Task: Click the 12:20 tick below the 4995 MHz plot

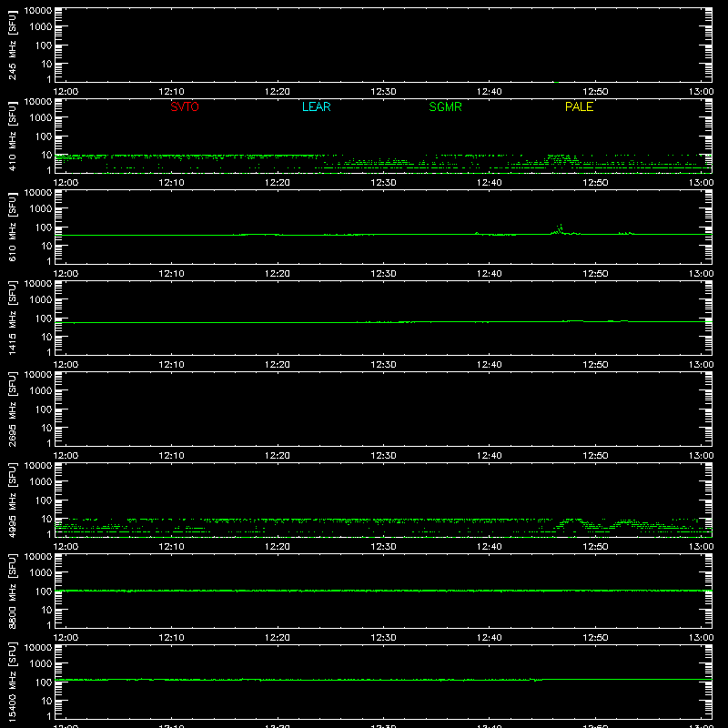Action: pyautogui.click(x=278, y=547)
